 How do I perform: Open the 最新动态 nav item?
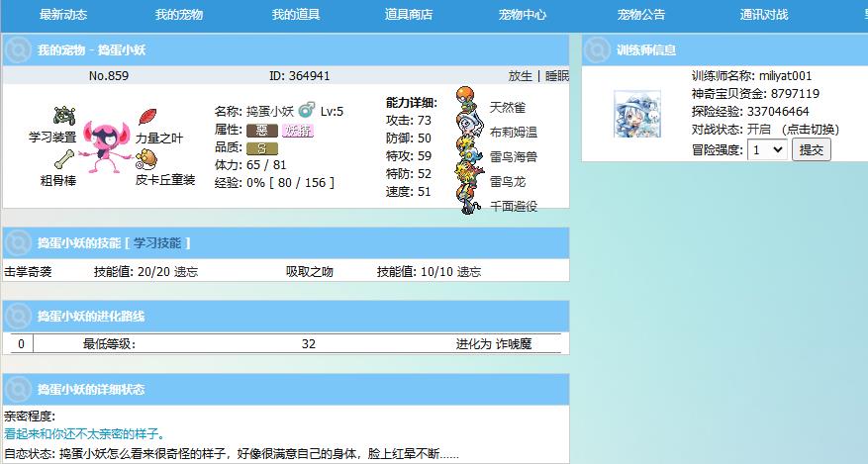pos(63,15)
